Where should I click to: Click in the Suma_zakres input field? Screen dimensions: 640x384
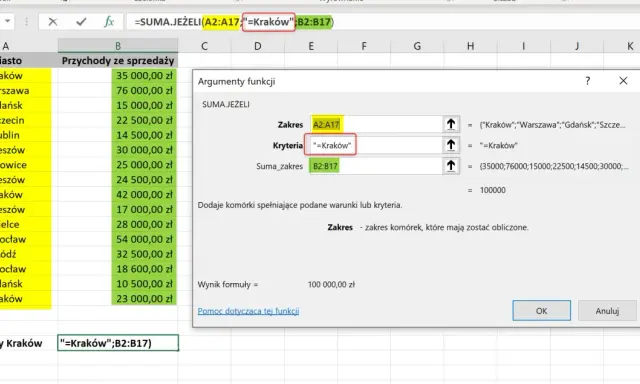pos(376,166)
